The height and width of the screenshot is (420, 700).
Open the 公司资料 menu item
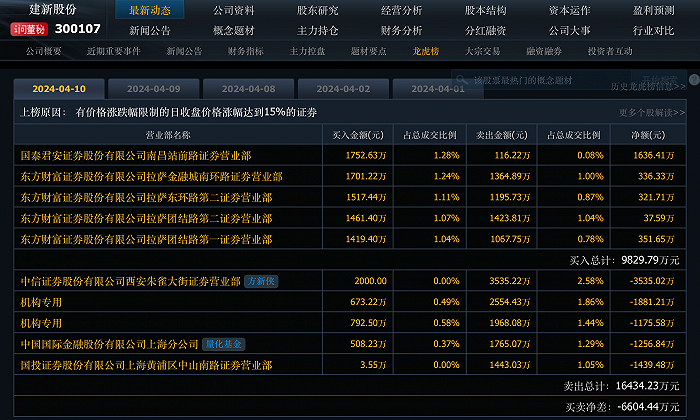coord(233,10)
